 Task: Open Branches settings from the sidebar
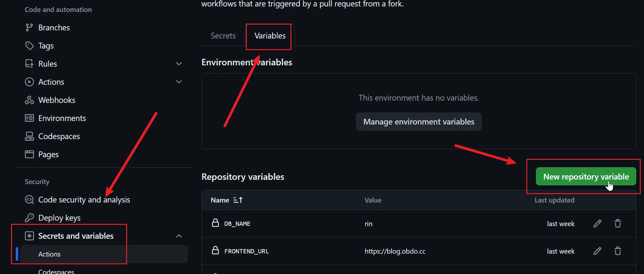point(54,28)
